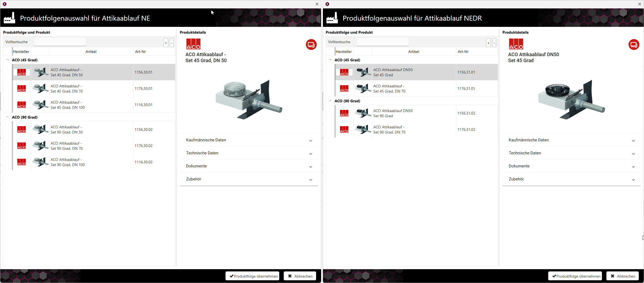This screenshot has width=644, height=283.
Task: Click thumbnail for 1176.31.02 in NEDR window
Action: 363,129
